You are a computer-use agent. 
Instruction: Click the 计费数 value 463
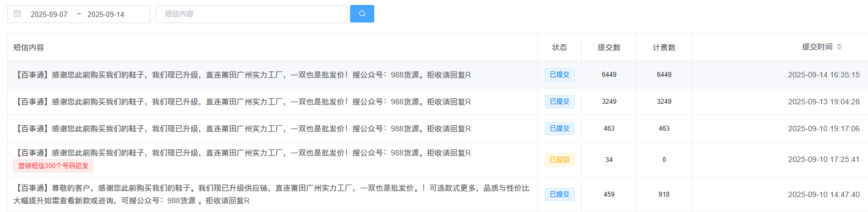(664, 129)
